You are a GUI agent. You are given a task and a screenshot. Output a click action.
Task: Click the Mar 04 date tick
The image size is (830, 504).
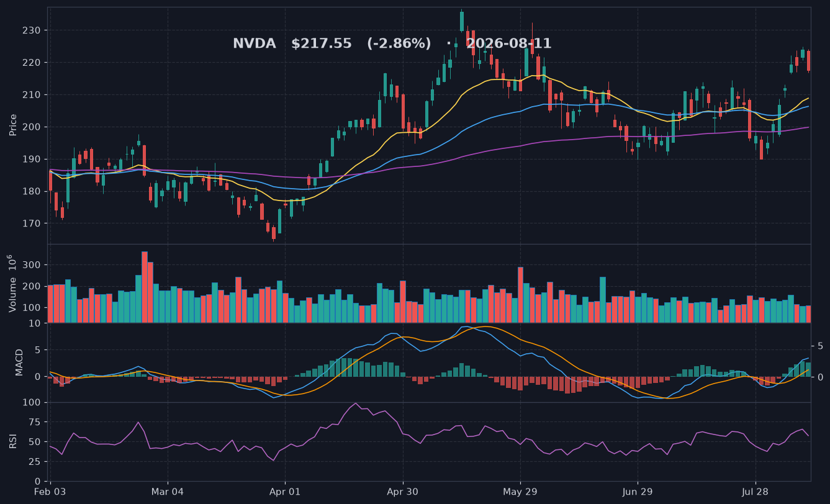(168, 492)
